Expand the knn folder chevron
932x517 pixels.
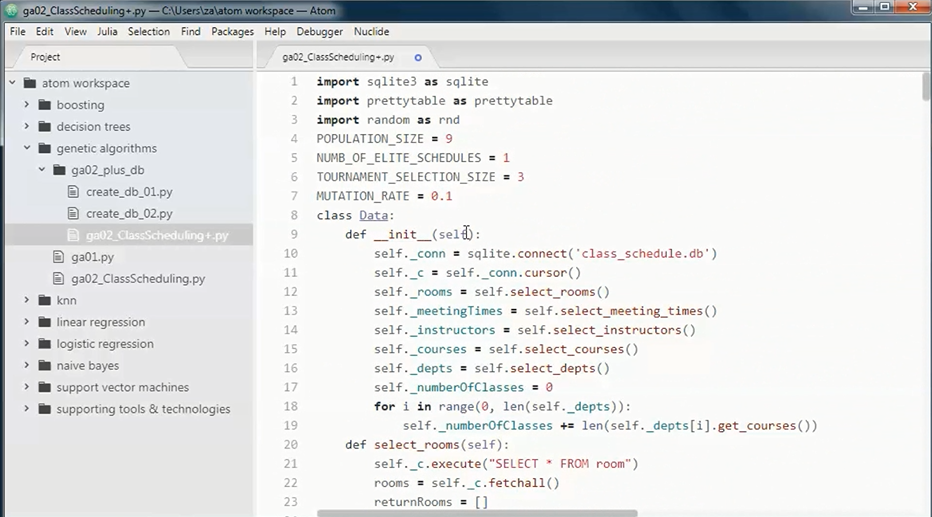pos(27,300)
